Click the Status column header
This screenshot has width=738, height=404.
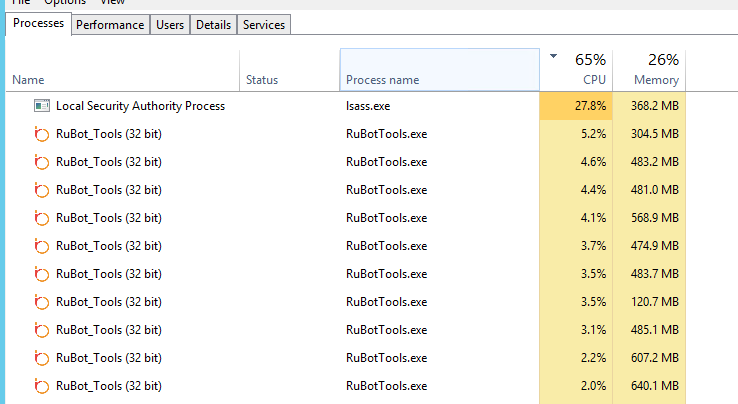pos(262,80)
